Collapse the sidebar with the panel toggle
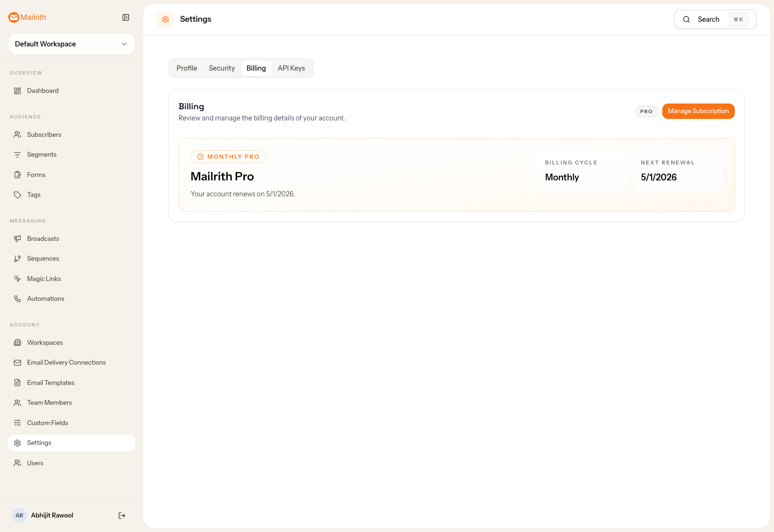774x532 pixels. click(126, 17)
